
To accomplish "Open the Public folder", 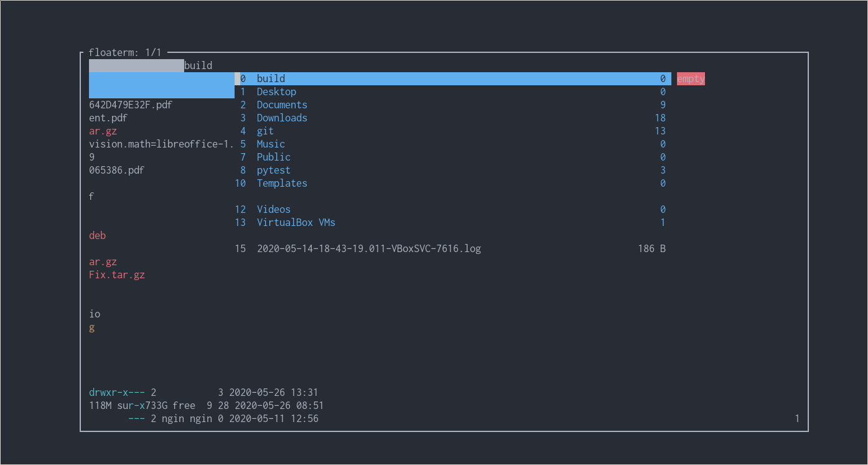I will pyautogui.click(x=273, y=157).
